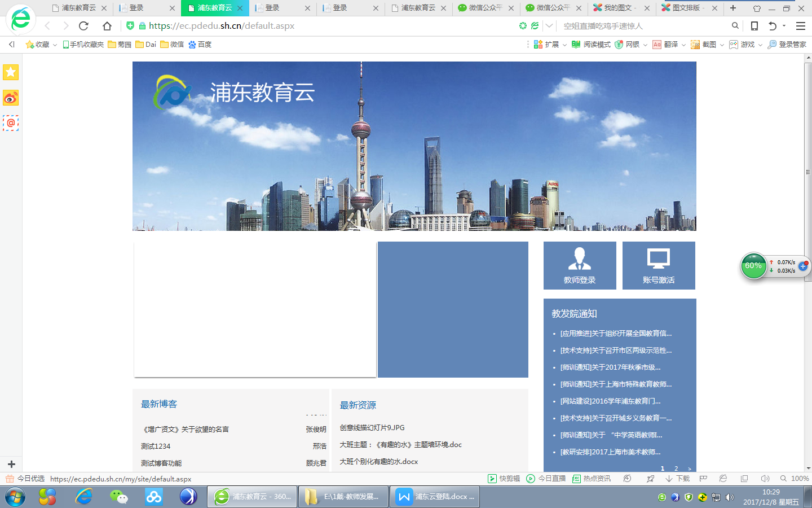Expand the 收藏 favorites dropdown arrow
Image resolution: width=812 pixels, height=508 pixels.
point(55,45)
